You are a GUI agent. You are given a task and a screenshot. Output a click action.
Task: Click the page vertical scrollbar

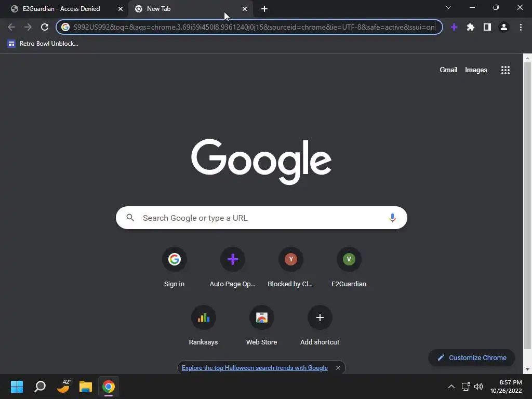[527, 207]
